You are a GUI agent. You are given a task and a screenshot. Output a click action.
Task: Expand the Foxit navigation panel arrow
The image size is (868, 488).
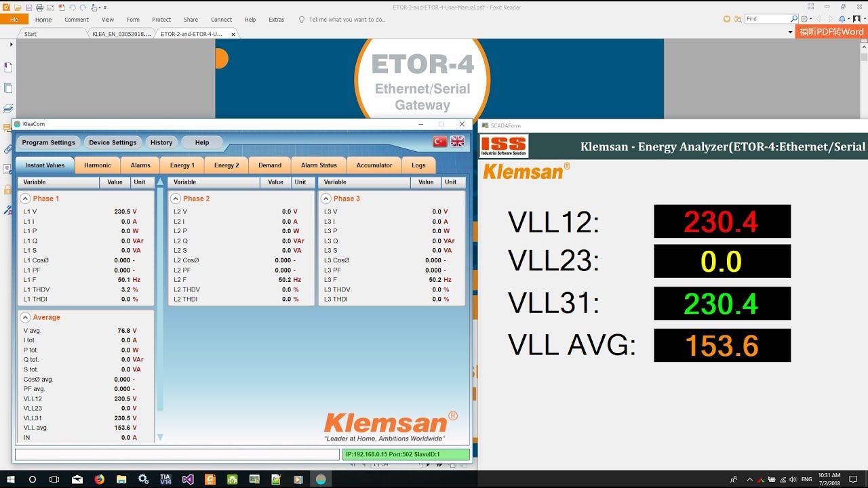point(11,44)
